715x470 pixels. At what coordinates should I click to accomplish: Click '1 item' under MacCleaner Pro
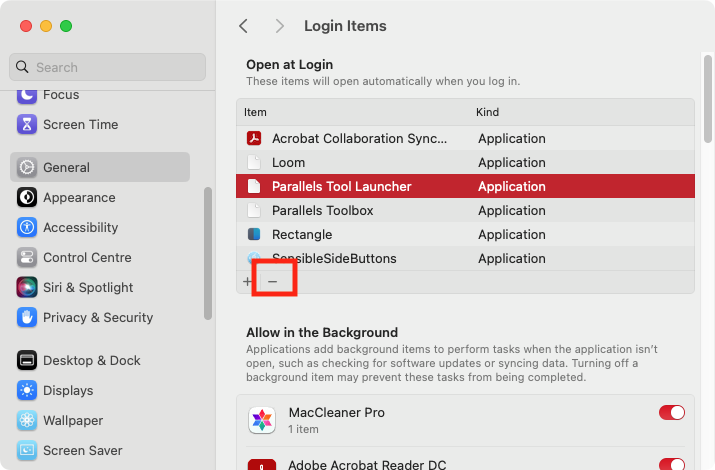[x=303, y=429]
